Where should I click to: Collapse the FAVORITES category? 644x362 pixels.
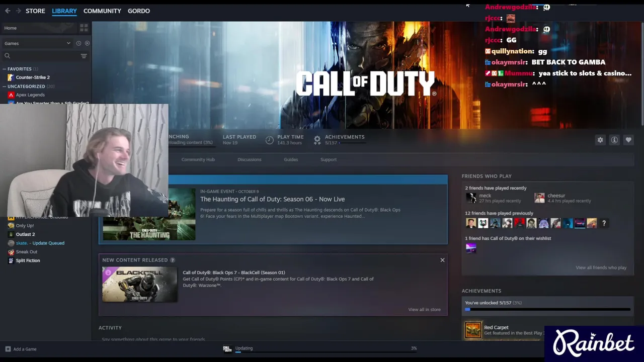[x=4, y=69]
